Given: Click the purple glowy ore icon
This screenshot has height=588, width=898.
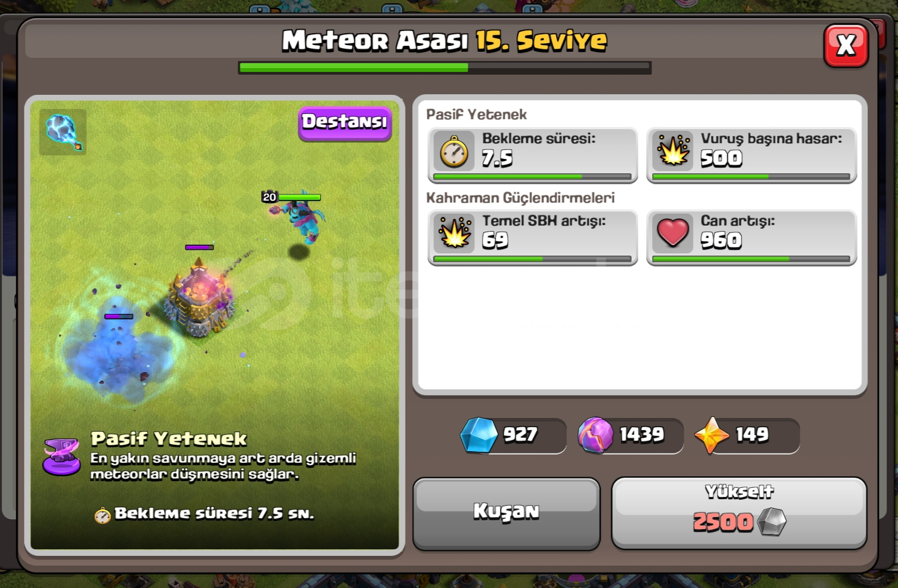Looking at the screenshot, I should [x=595, y=435].
